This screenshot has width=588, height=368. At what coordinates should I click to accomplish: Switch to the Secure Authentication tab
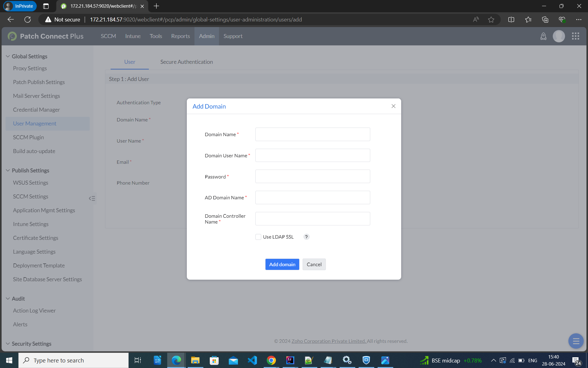[187, 62]
